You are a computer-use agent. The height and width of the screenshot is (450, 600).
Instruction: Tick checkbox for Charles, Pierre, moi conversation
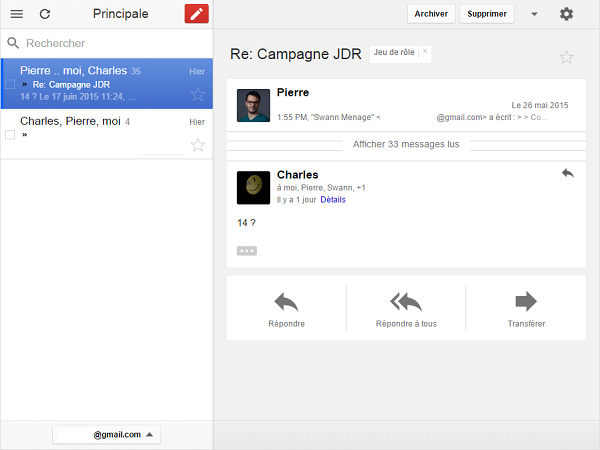[x=10, y=135]
